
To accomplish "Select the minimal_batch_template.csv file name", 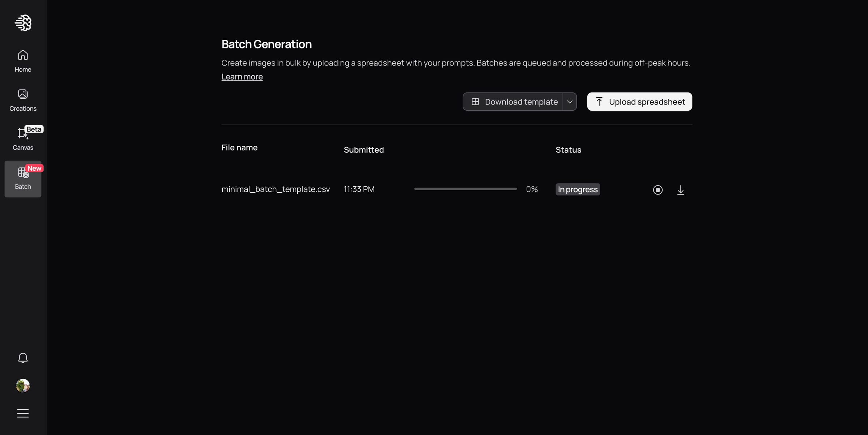I will point(275,189).
